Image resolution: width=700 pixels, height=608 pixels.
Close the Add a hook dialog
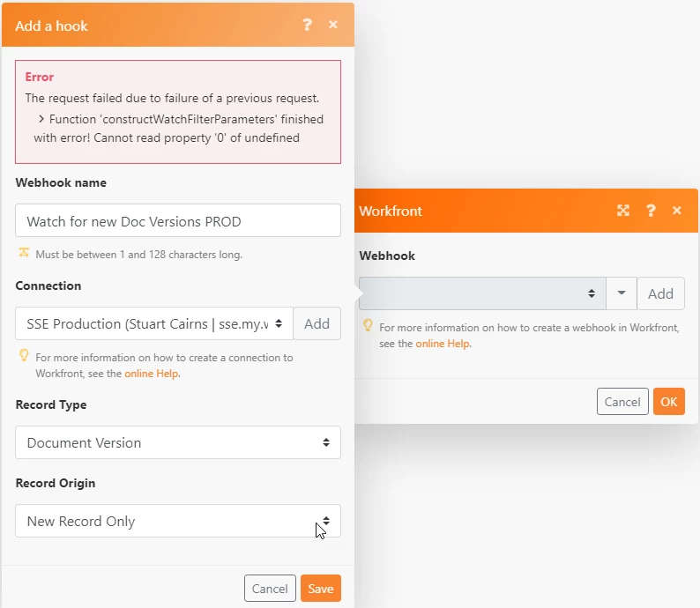[333, 25]
